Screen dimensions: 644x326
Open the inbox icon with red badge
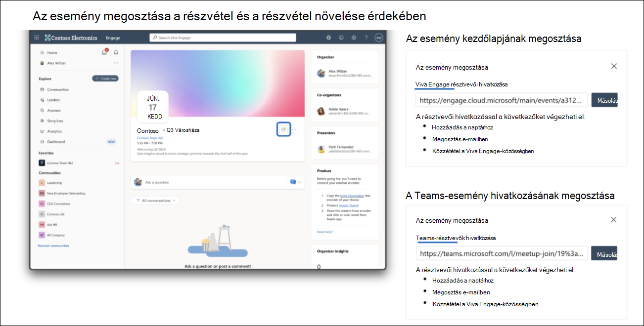(x=104, y=52)
